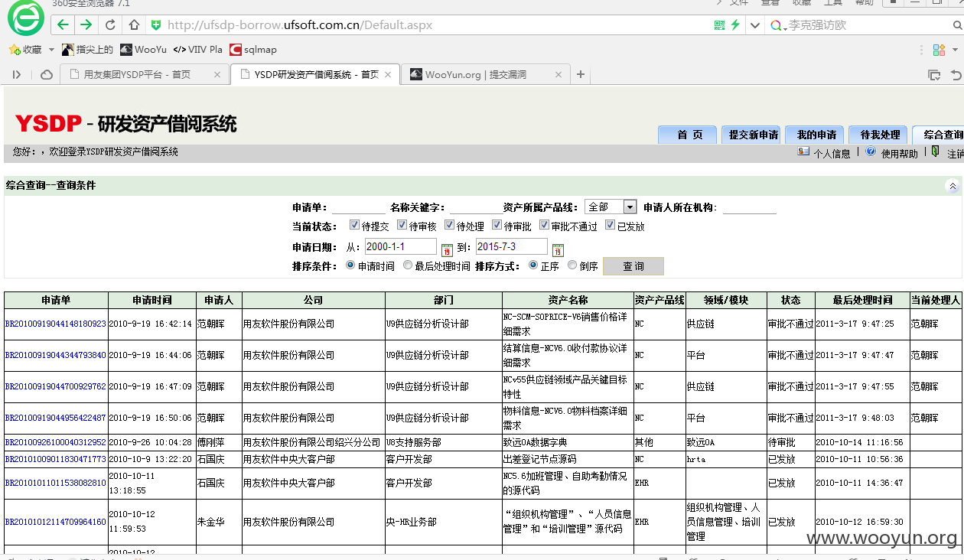Toggle the 已发放 checkbox
This screenshot has height=560, width=964.
(610, 225)
